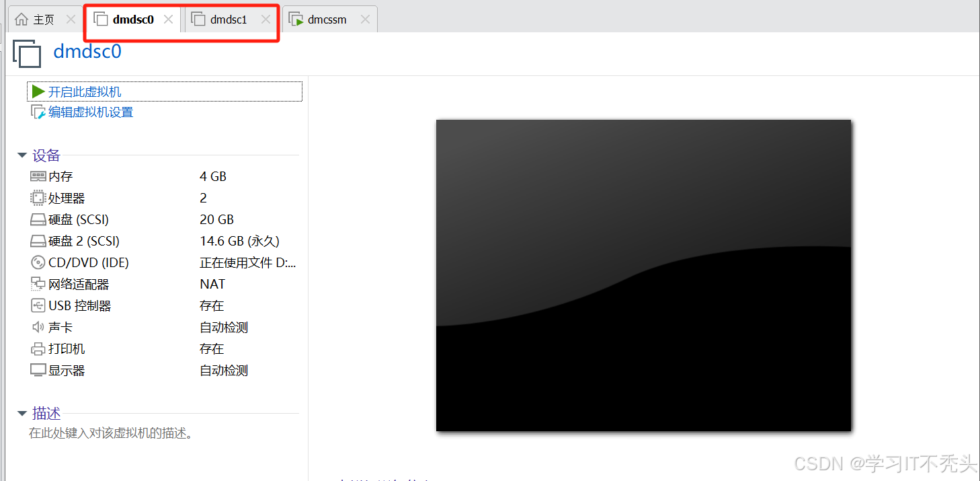Open 编辑虚拟机设置 link
The height and width of the screenshot is (481, 980).
[x=91, y=112]
